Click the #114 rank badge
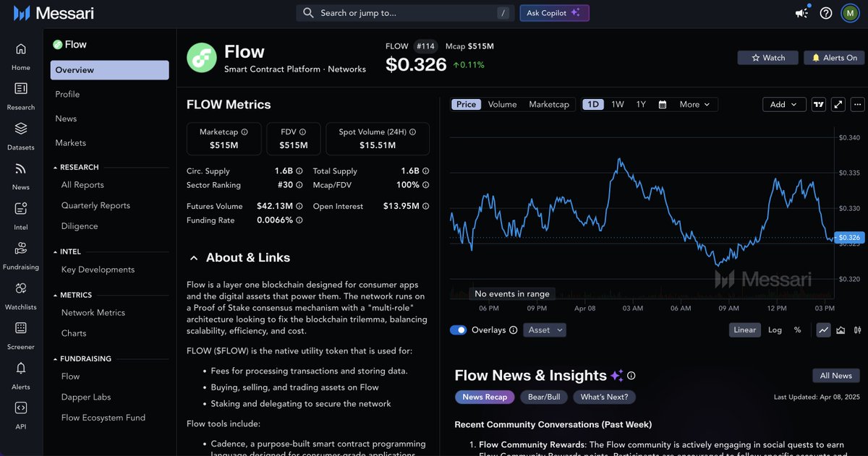 (x=425, y=46)
